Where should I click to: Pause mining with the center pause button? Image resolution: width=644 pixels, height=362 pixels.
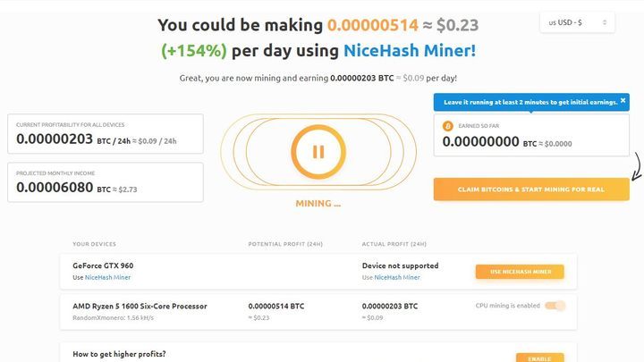click(318, 151)
